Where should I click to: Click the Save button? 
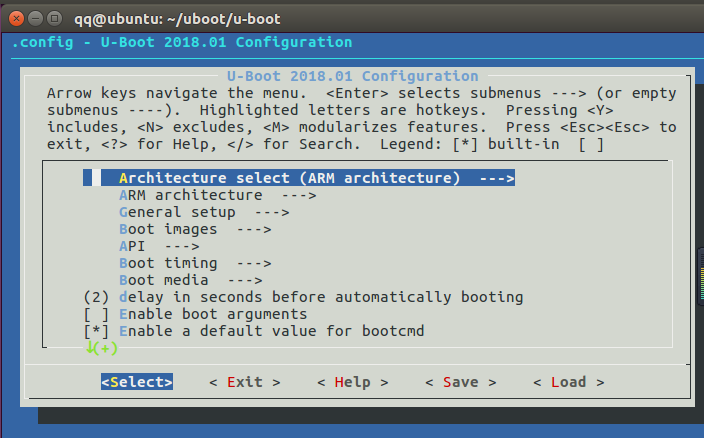[x=461, y=382]
